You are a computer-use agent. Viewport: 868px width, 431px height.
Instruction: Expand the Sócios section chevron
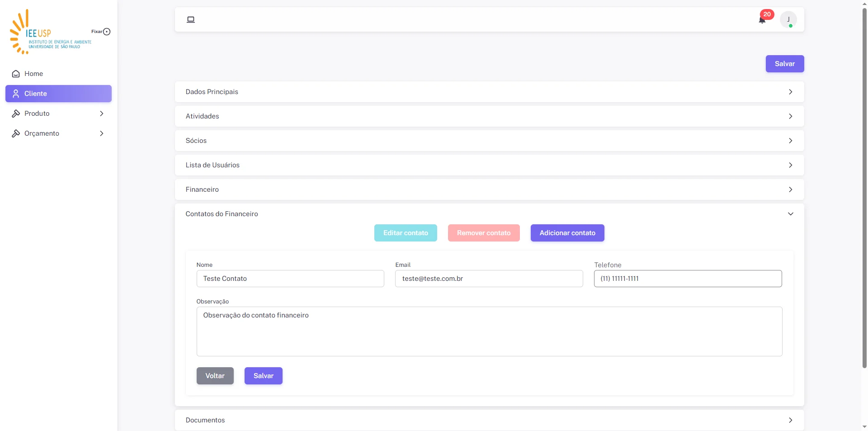(790, 141)
